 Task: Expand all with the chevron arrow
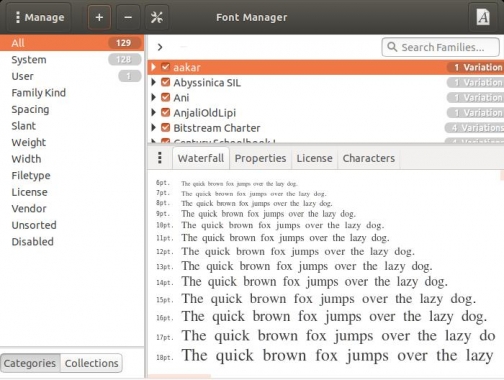160,47
